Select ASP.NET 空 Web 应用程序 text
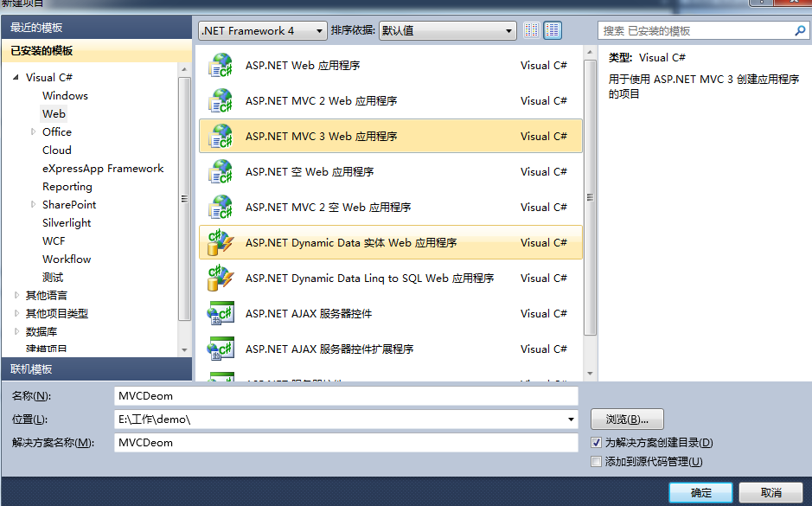The width and height of the screenshot is (812, 506). tap(310, 171)
